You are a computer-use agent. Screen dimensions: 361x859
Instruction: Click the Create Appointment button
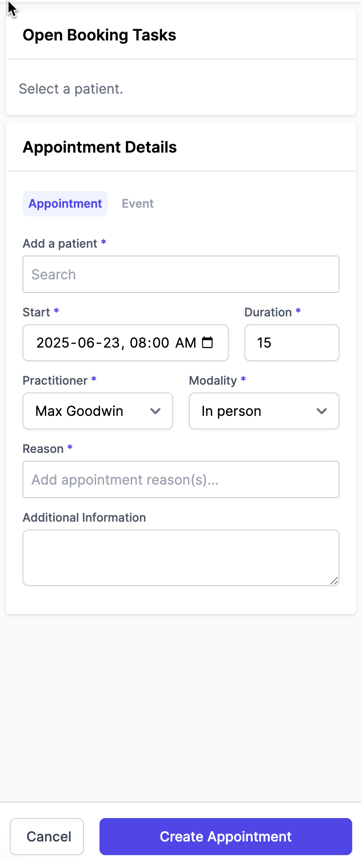point(225,837)
